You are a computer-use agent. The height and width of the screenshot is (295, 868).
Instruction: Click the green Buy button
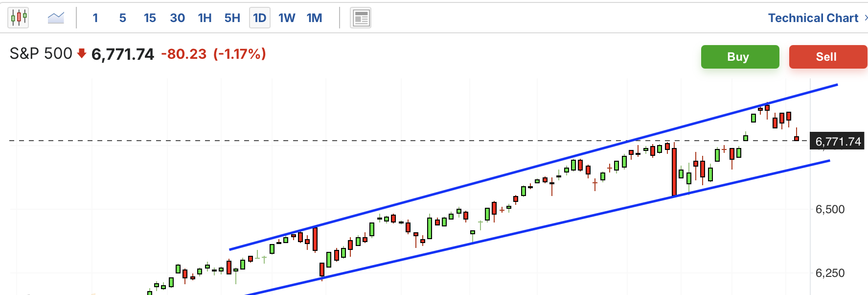(740, 57)
